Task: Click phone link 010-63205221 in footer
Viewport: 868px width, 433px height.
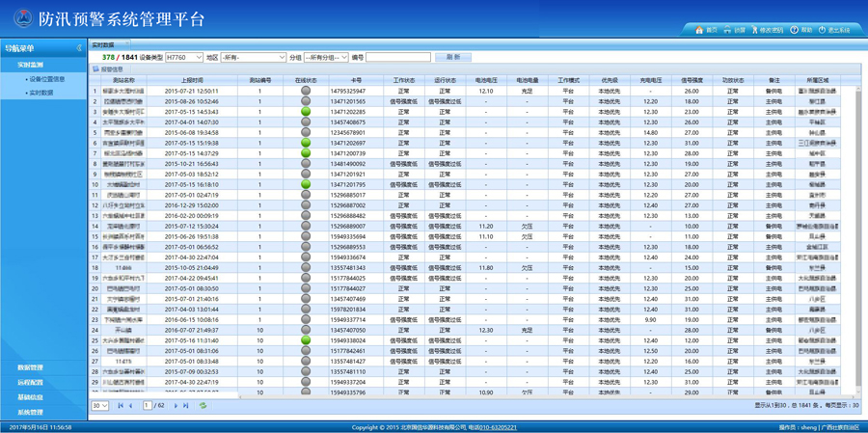Action: pos(497,427)
